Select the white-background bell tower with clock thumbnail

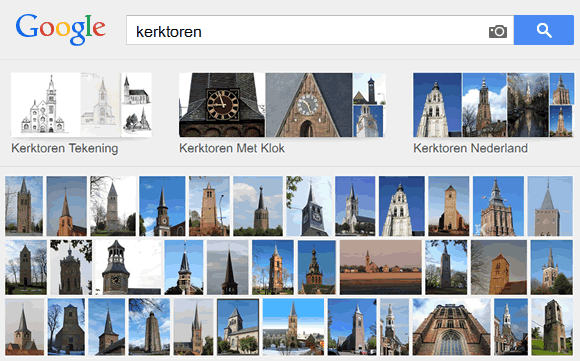point(128,267)
